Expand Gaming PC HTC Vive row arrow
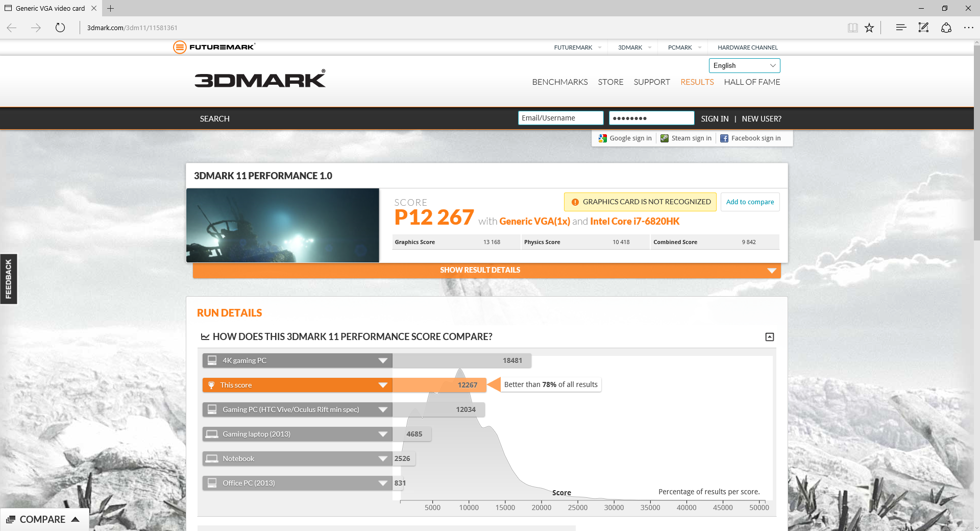The height and width of the screenshot is (531, 980). pos(383,409)
